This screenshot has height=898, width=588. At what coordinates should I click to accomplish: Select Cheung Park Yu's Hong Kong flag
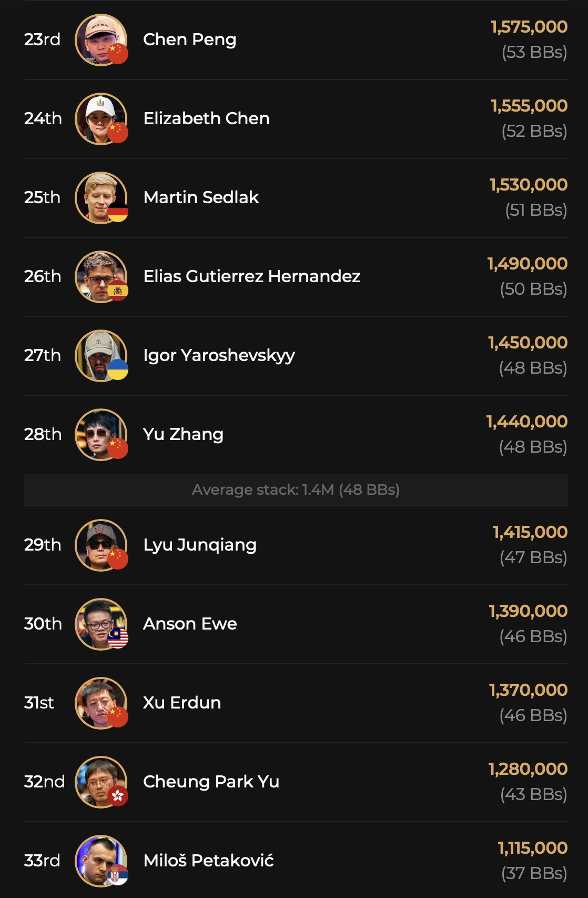tap(118, 796)
